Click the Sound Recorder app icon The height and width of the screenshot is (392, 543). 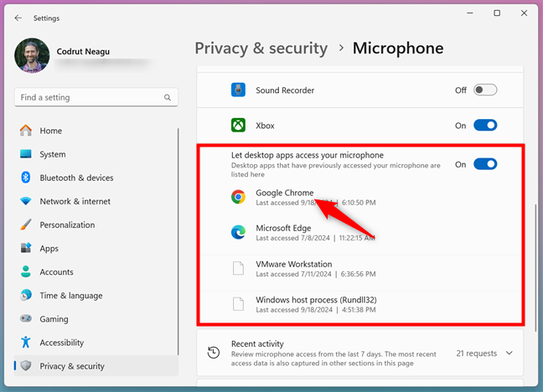239,90
